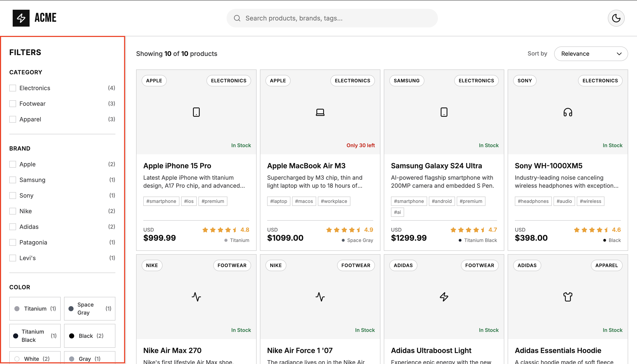
Task: Click the #ai tag
Action: point(397,212)
